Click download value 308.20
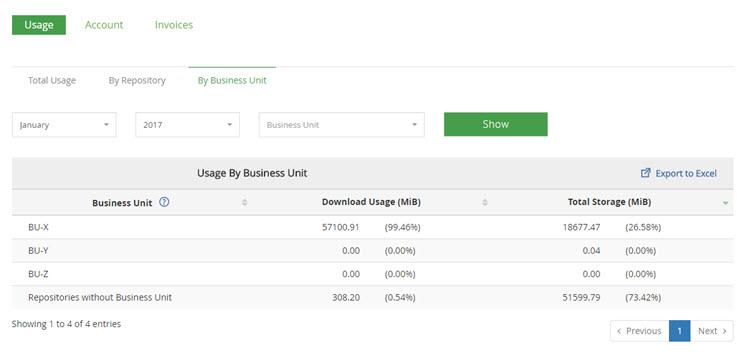The image size is (750, 360). (x=346, y=297)
